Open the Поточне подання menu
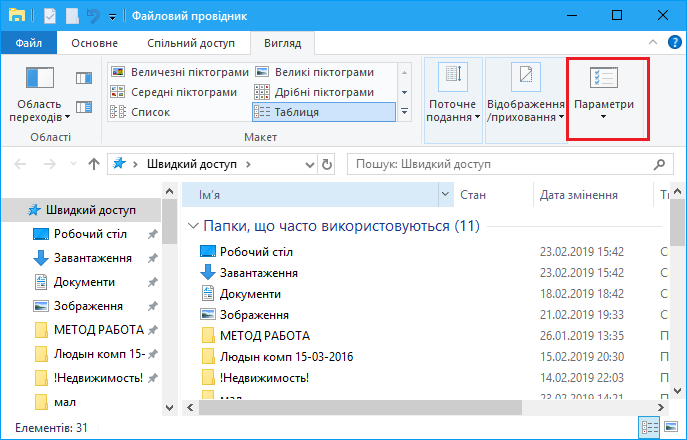 [453, 100]
